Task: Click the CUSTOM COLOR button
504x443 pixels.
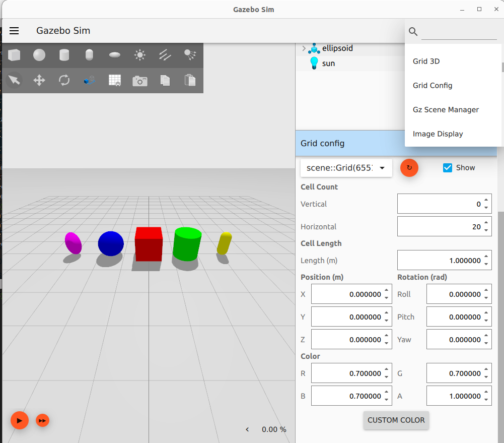Action: pos(396,420)
